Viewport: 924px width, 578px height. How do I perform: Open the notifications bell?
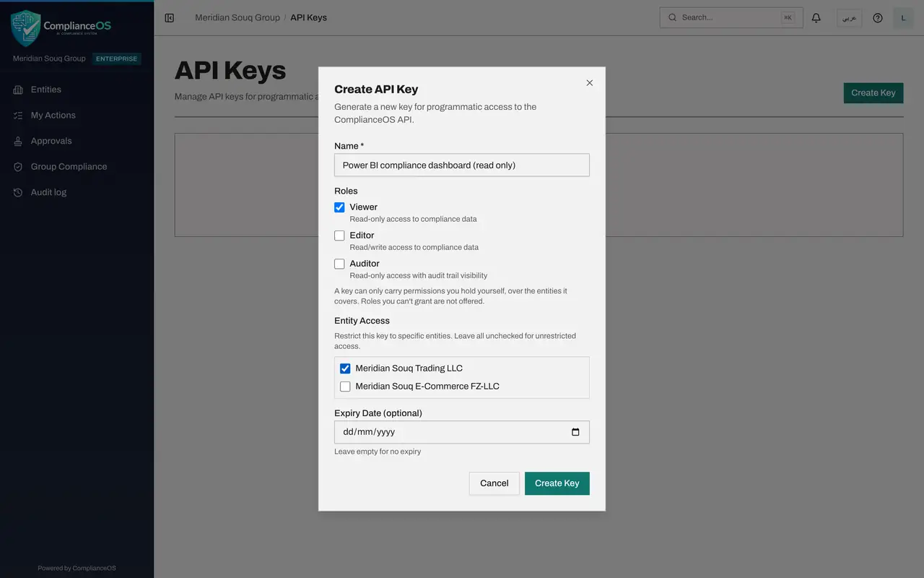pos(816,18)
